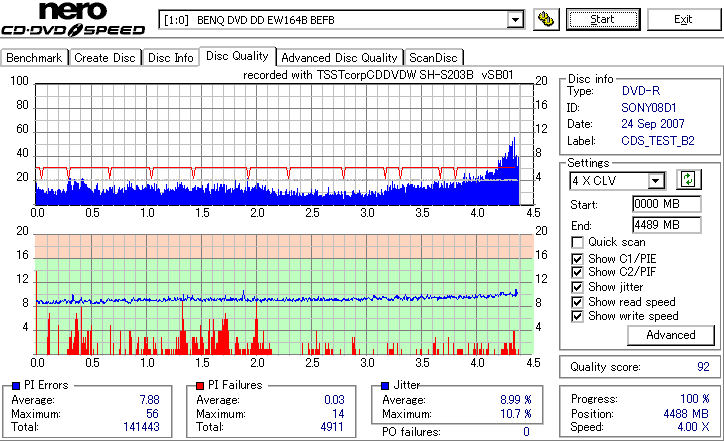Click the PI Failures total 4911
This screenshot has height=441, width=724.
[x=332, y=427]
